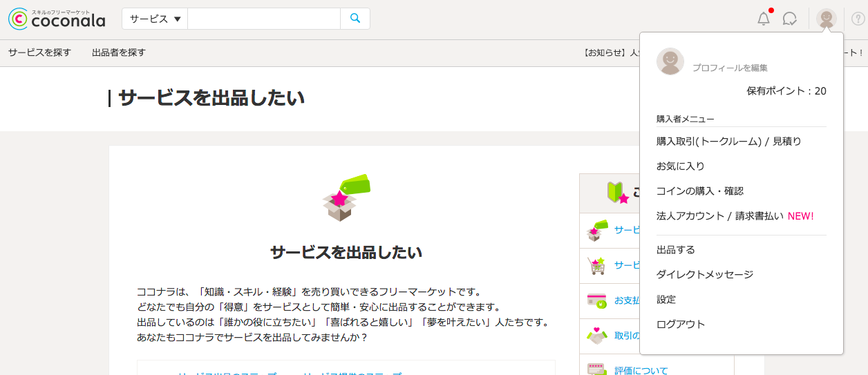Click プロフィールを編集 link
The height and width of the screenshot is (375, 868).
pyautogui.click(x=730, y=68)
